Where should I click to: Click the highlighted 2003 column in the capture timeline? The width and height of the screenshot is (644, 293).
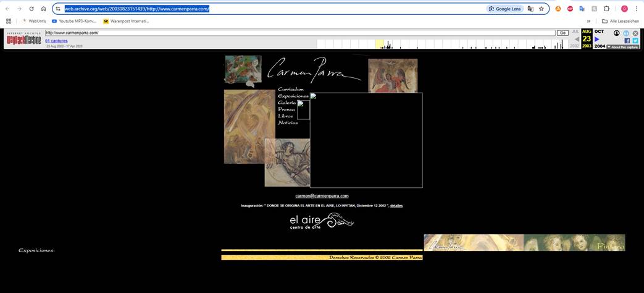tap(380, 44)
